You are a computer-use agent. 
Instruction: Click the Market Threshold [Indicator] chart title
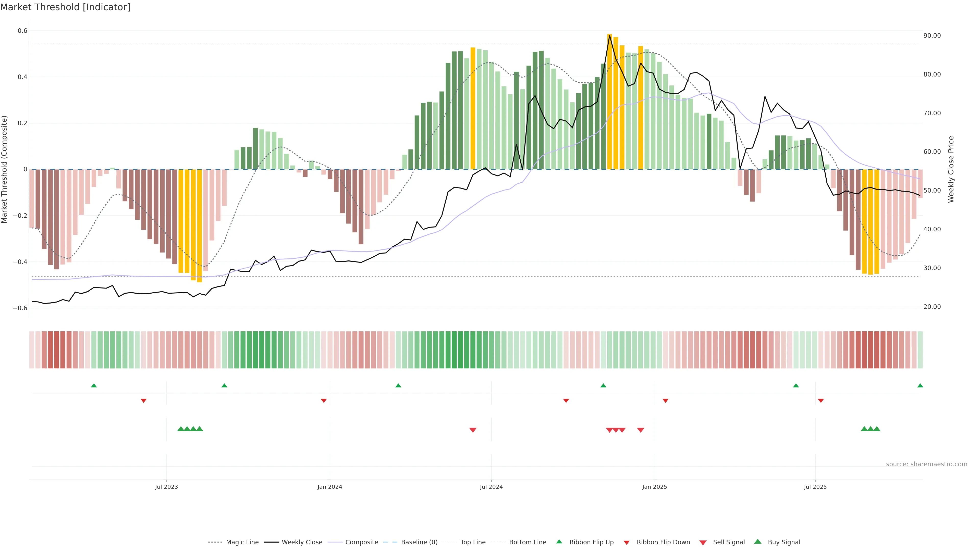[65, 7]
